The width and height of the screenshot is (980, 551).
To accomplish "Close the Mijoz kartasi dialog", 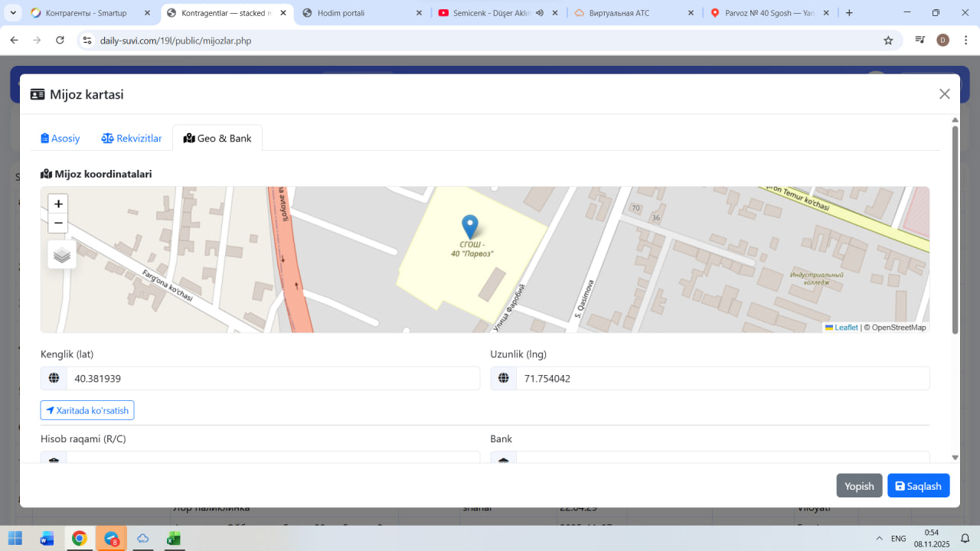I will point(944,94).
